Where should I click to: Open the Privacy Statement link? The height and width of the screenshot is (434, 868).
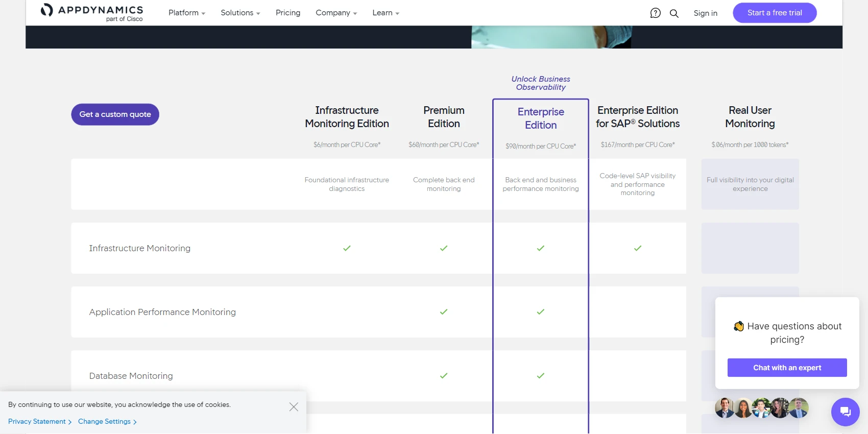tap(40, 422)
